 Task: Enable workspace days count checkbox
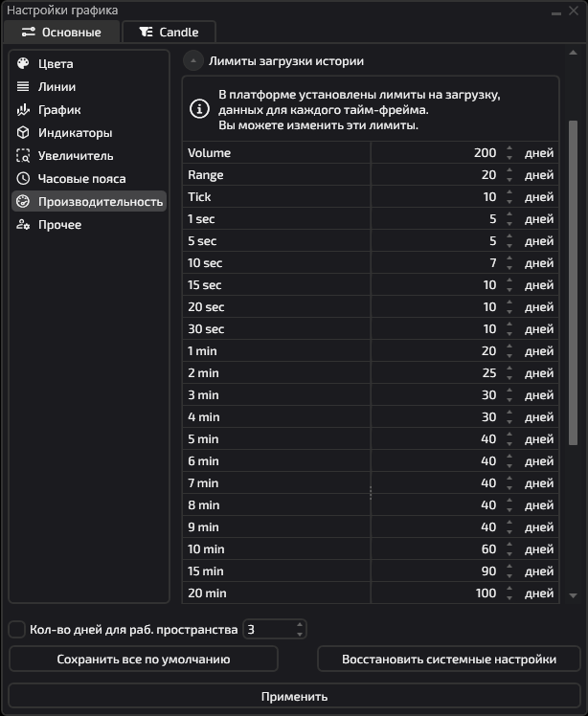(x=16, y=630)
